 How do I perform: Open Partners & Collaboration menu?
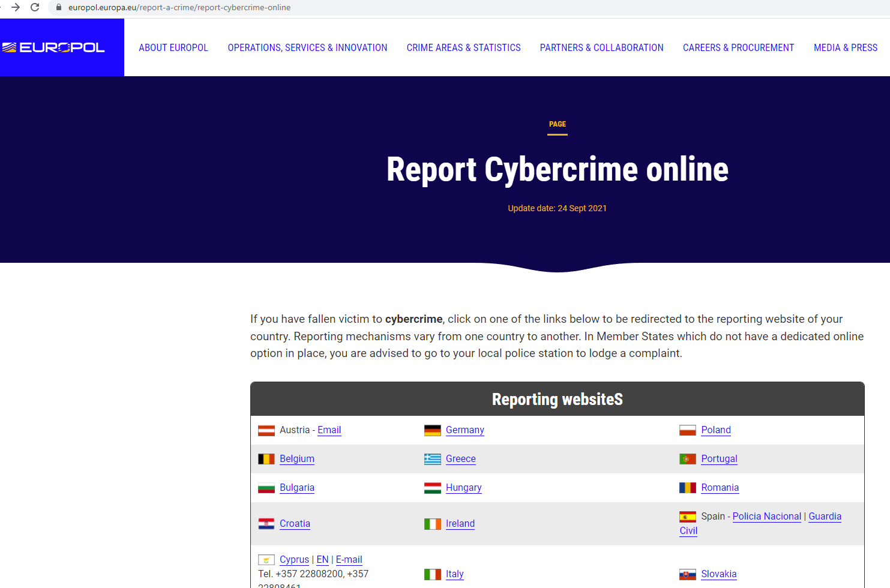[x=601, y=47]
